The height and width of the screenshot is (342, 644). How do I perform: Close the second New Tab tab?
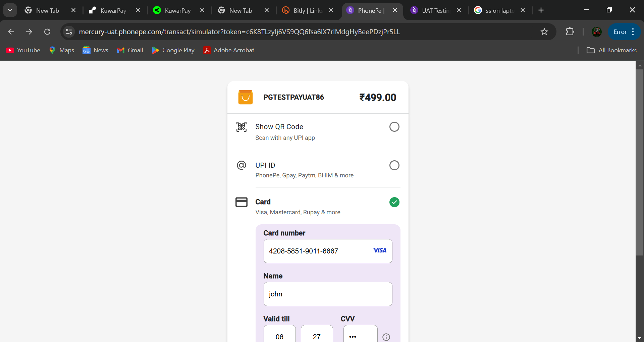coord(267,10)
